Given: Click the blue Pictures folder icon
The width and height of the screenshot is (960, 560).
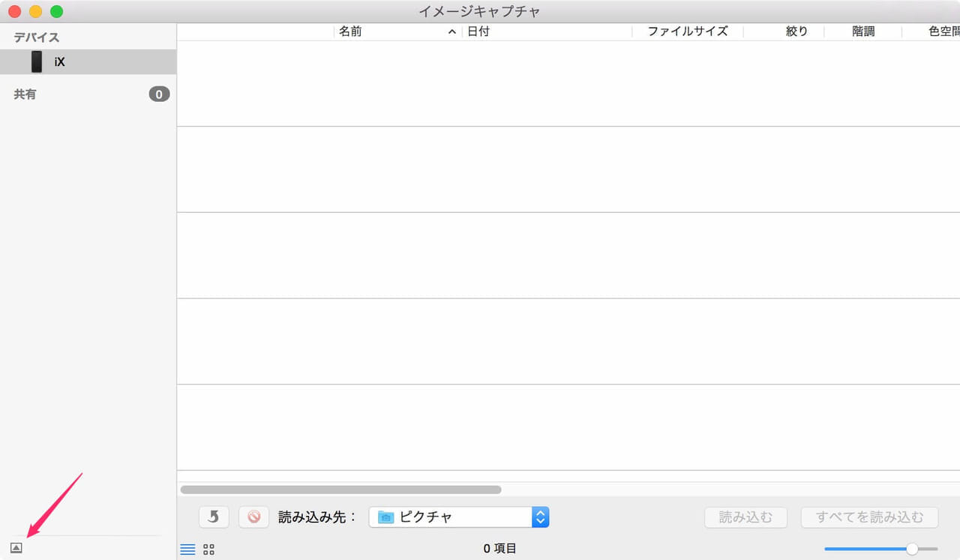Looking at the screenshot, I should click(x=385, y=517).
